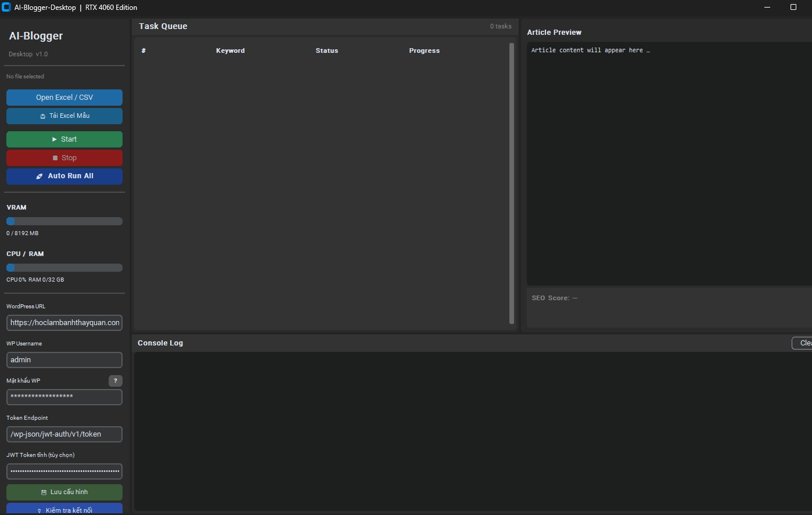Click inside the Article Preview text area
Screen dimensions: 812x515
click(x=669, y=164)
